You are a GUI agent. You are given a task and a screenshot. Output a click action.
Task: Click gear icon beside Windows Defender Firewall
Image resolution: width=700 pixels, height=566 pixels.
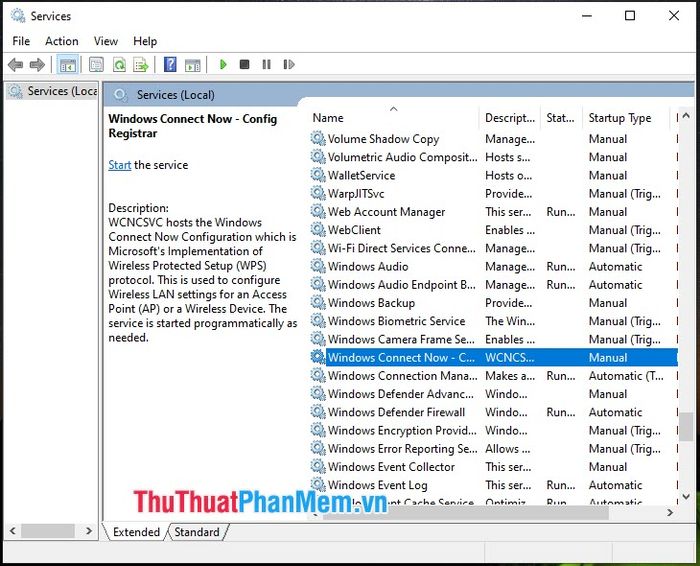coord(318,412)
